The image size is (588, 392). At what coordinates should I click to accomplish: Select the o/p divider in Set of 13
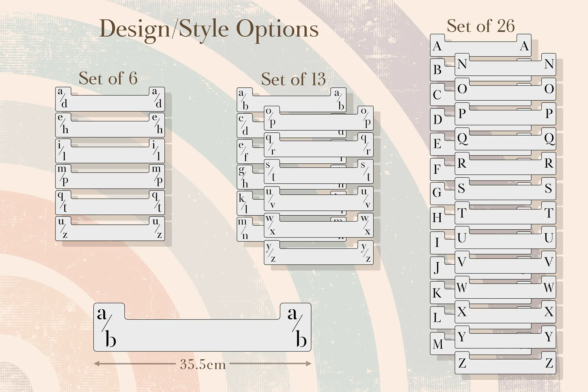pyautogui.click(x=318, y=122)
